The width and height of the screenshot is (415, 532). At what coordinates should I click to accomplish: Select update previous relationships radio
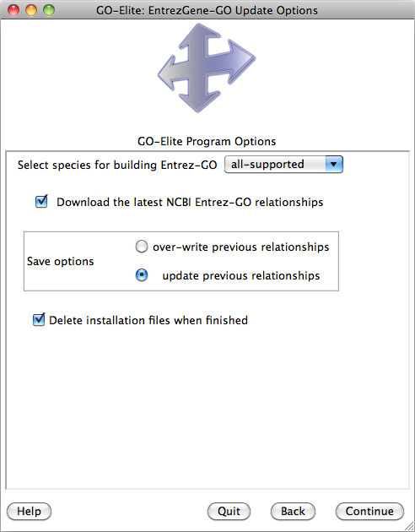click(141, 275)
